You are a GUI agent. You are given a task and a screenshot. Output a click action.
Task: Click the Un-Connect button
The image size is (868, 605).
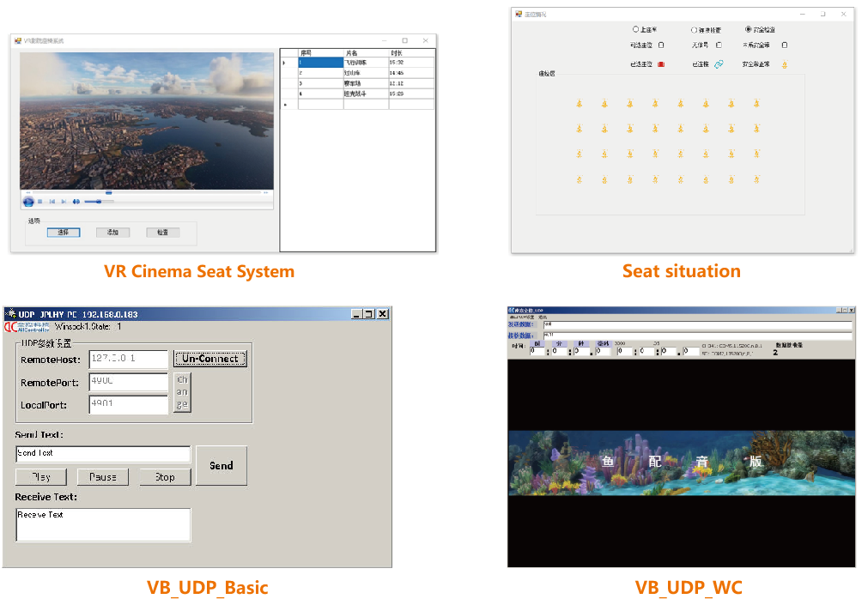tap(210, 359)
